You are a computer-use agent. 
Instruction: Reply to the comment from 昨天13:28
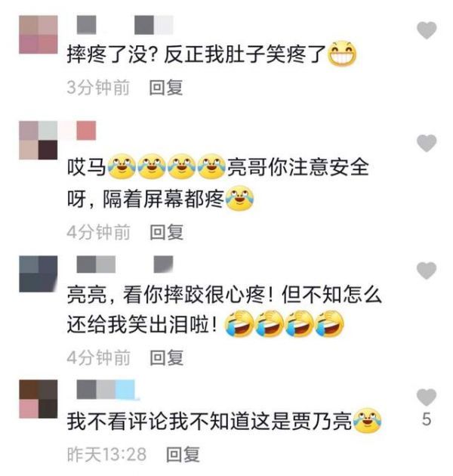[x=183, y=454]
